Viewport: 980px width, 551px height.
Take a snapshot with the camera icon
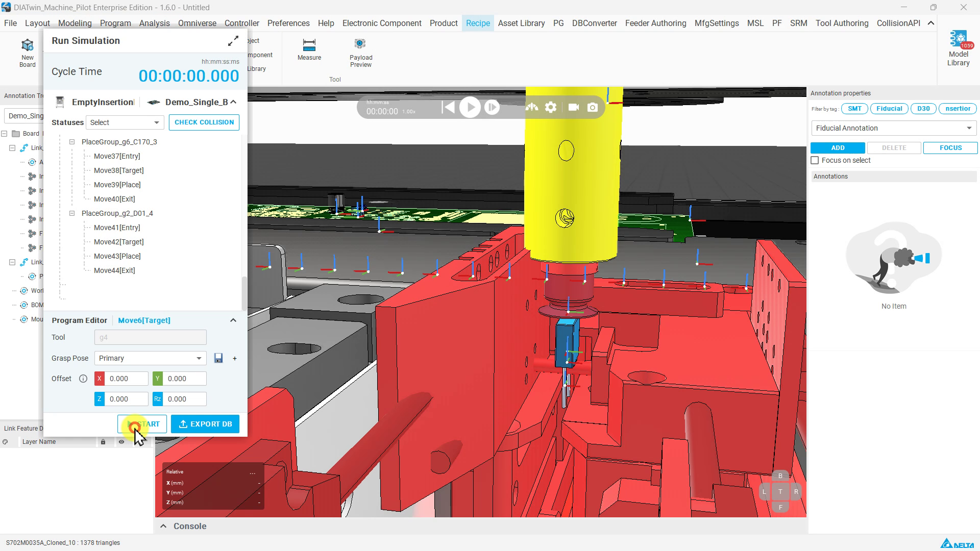point(593,107)
